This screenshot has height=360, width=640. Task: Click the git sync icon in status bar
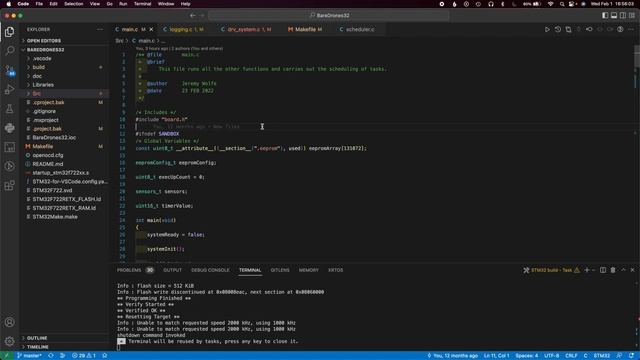51,356
